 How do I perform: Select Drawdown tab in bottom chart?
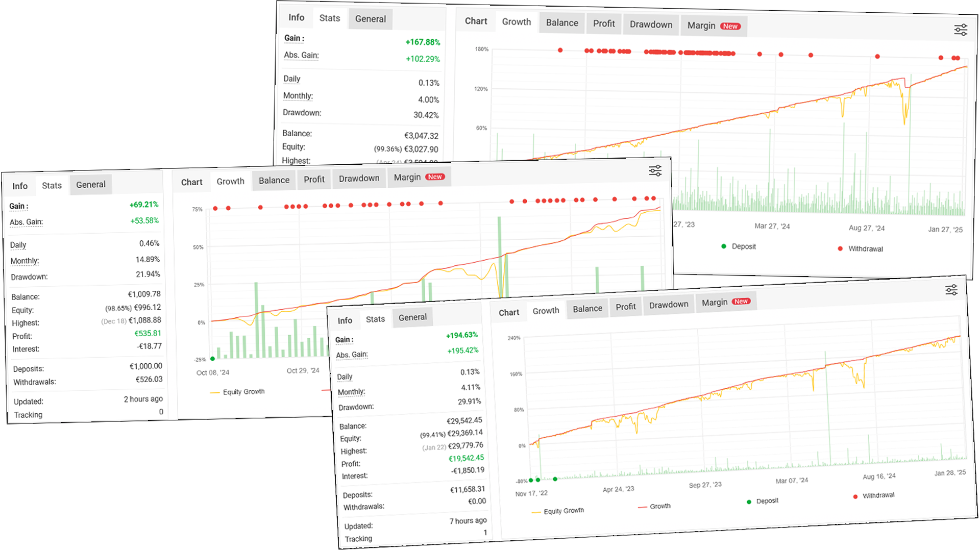(x=669, y=305)
